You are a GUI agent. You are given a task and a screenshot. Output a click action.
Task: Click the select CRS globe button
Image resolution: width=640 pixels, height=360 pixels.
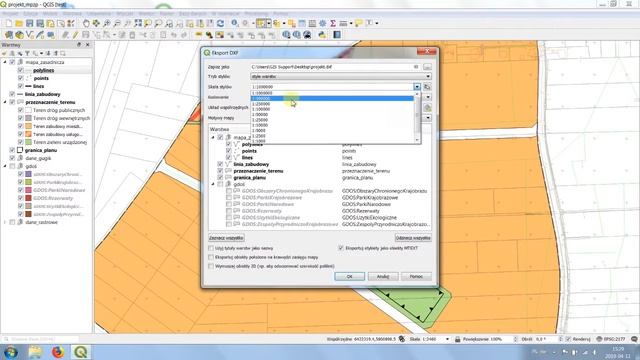pyautogui.click(x=427, y=108)
